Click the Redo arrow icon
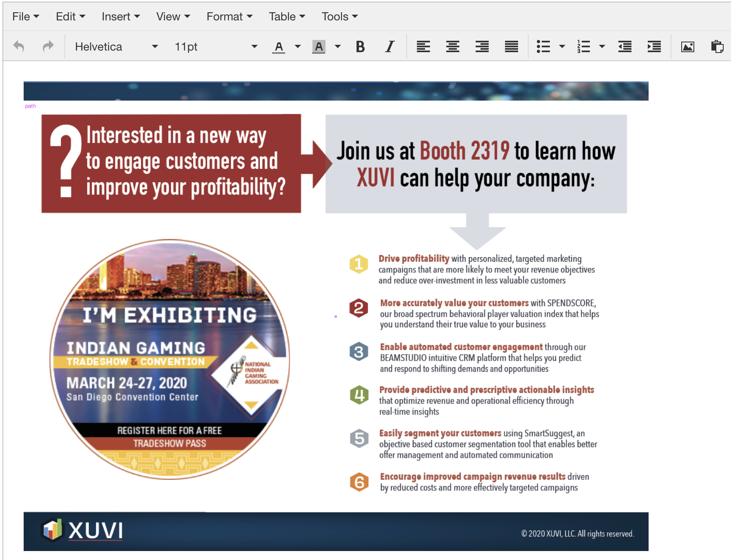 click(x=48, y=47)
